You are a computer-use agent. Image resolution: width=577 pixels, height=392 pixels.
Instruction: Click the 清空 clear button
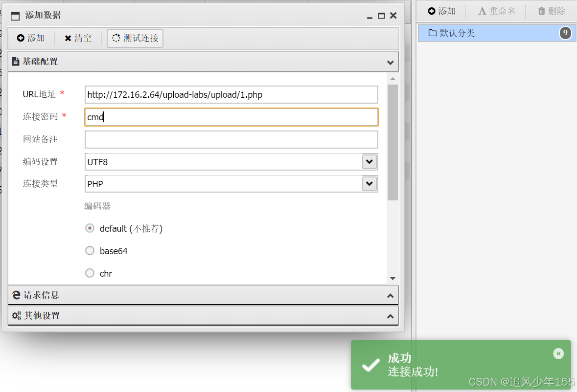click(x=78, y=38)
